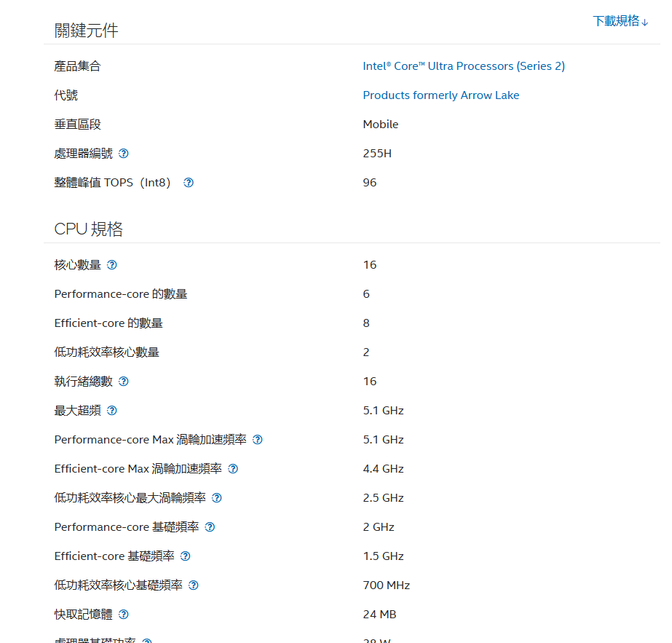Click the Performance-core 基礎頻率 label

[127, 527]
